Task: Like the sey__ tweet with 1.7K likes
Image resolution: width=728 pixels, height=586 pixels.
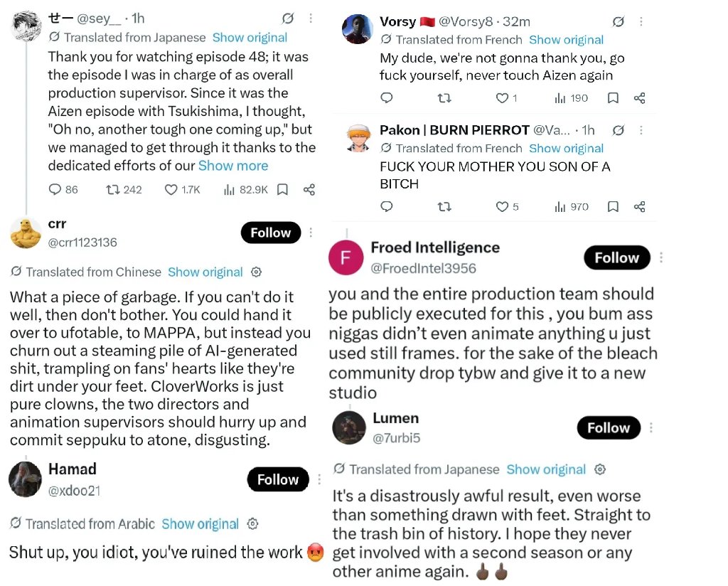Action: [171, 189]
